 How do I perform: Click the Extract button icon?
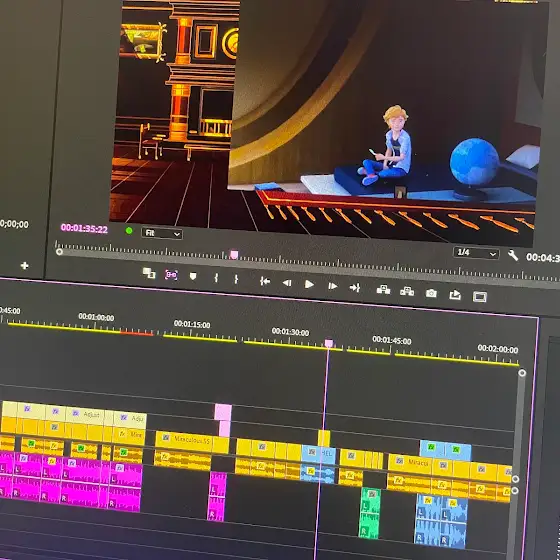(x=407, y=291)
